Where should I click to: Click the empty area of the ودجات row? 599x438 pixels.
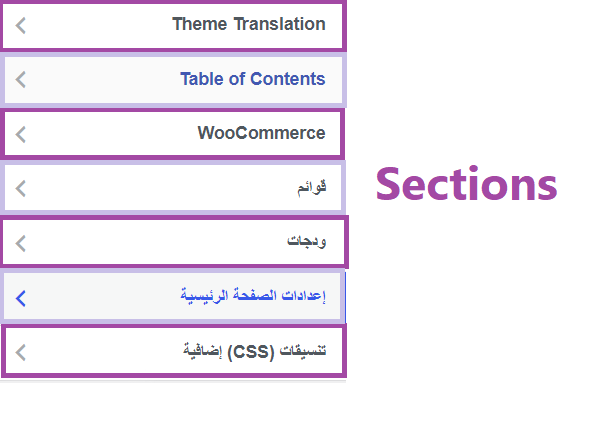coord(153,243)
